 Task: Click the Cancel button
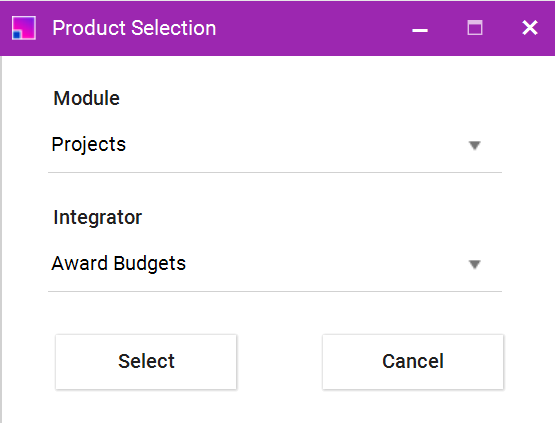point(413,361)
